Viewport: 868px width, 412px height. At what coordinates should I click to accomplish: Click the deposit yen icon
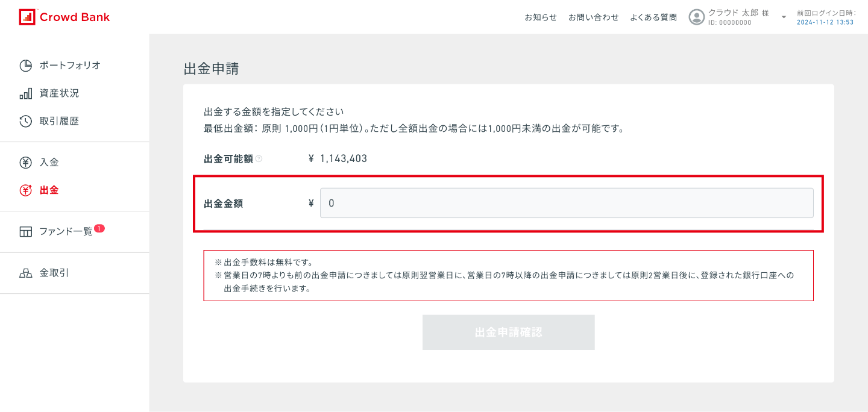click(x=25, y=162)
